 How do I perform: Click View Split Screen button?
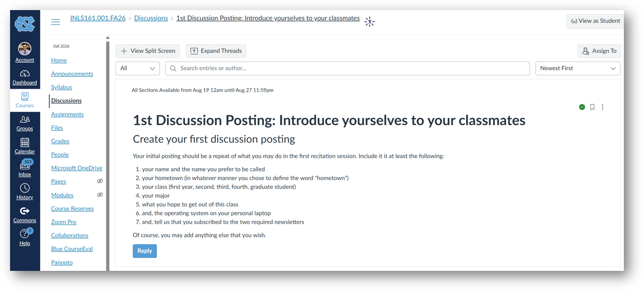[x=148, y=51]
